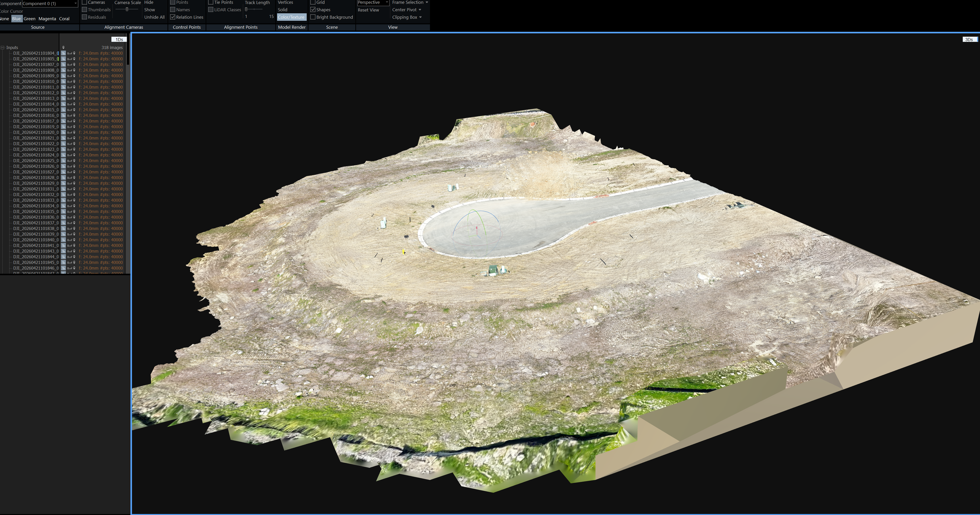The image size is (980, 515).
Task: Set the color cursor to Green
Action: [x=29, y=19]
